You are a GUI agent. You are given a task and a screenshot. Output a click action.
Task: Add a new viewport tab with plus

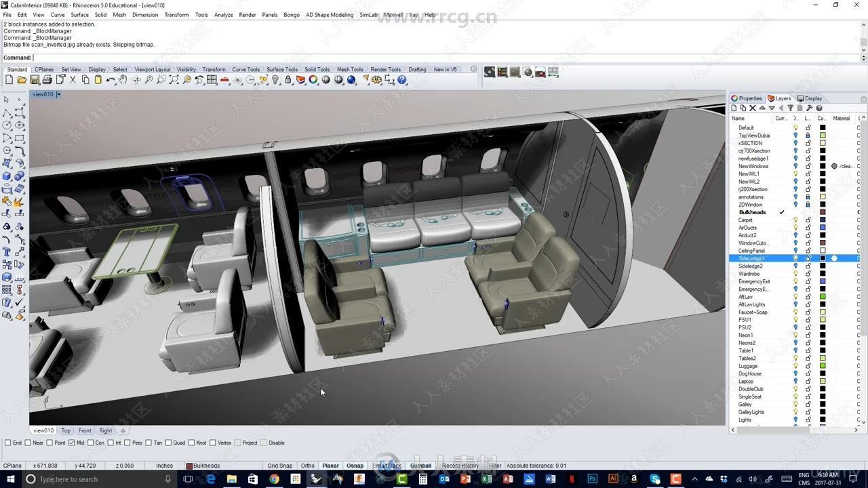point(123,430)
